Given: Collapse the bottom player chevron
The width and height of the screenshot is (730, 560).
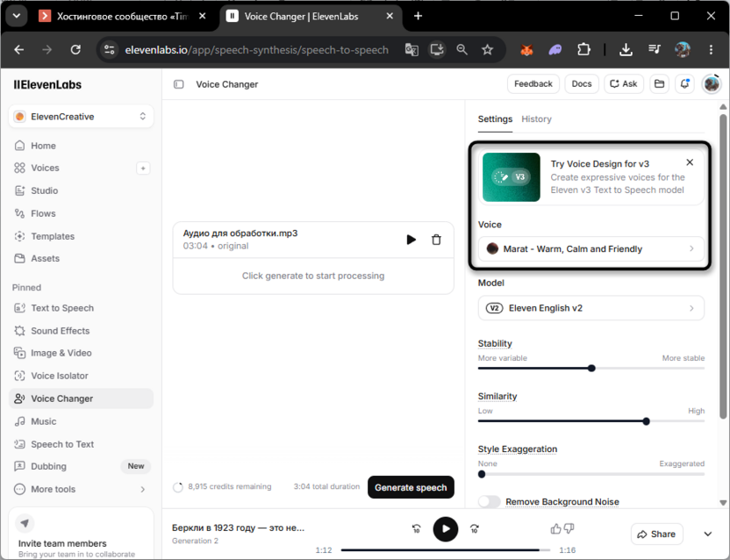Looking at the screenshot, I should pyautogui.click(x=708, y=534).
